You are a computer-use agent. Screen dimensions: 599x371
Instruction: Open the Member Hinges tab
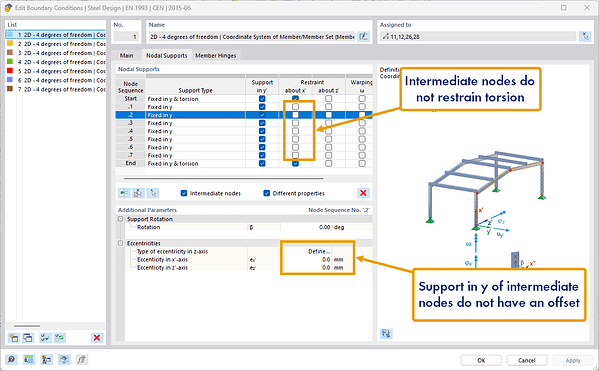point(215,56)
